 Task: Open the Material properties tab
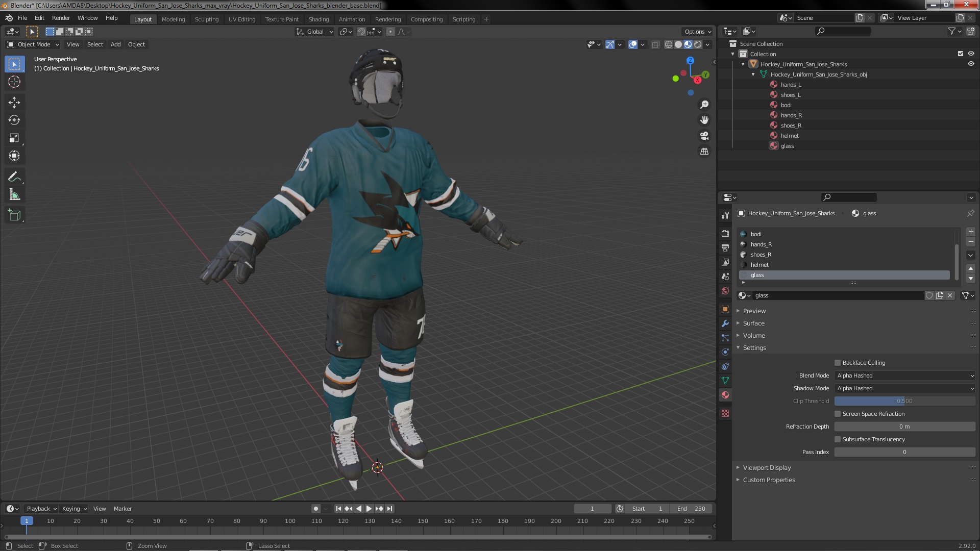(x=725, y=395)
